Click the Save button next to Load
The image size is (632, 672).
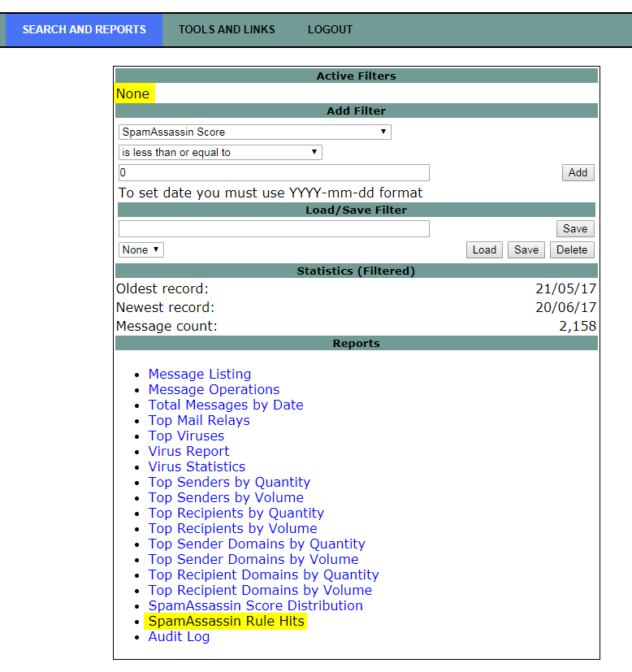tap(526, 249)
